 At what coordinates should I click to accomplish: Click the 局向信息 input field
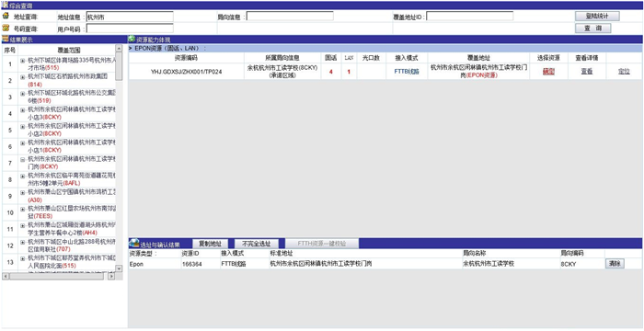point(290,16)
